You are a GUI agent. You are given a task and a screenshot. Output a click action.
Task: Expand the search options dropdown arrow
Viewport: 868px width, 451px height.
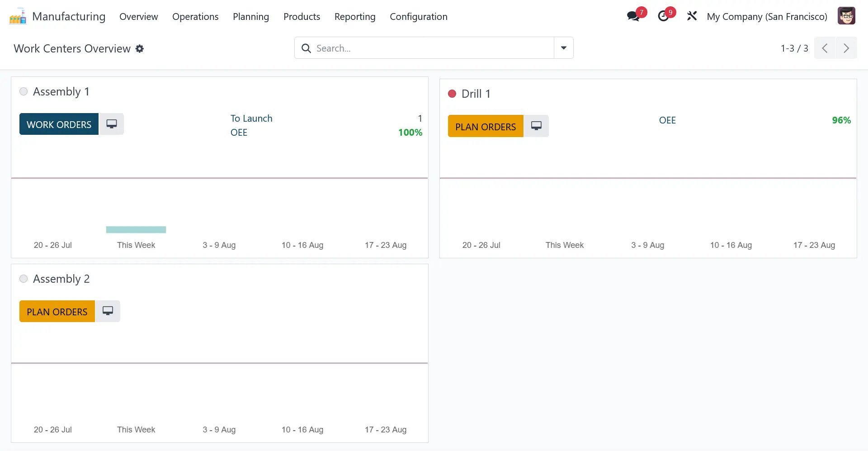[564, 48]
